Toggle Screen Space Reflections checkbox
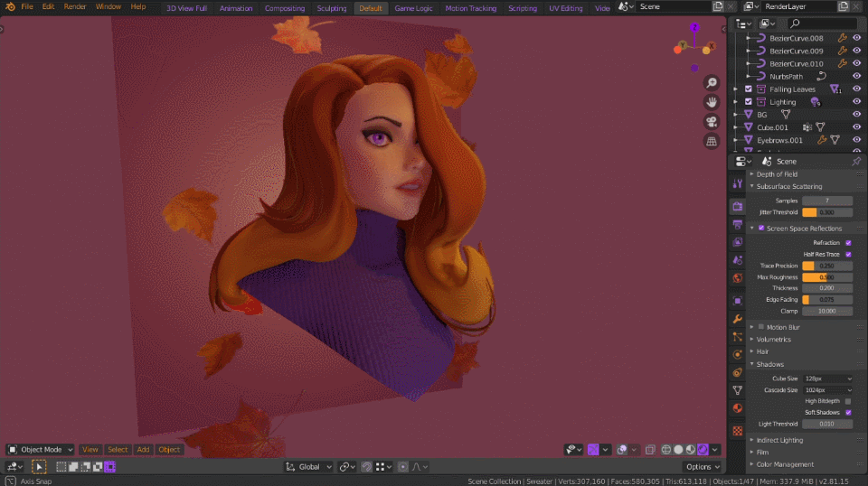This screenshot has height=486, width=868. (x=761, y=229)
